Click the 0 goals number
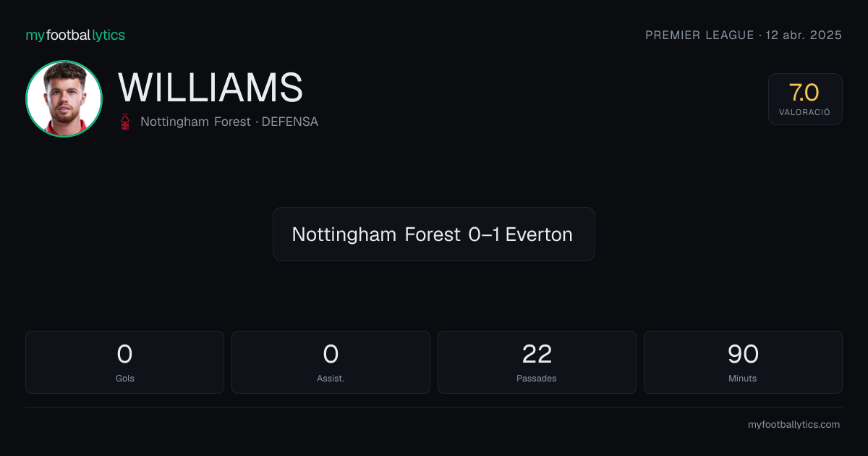868x456 pixels. click(x=124, y=354)
